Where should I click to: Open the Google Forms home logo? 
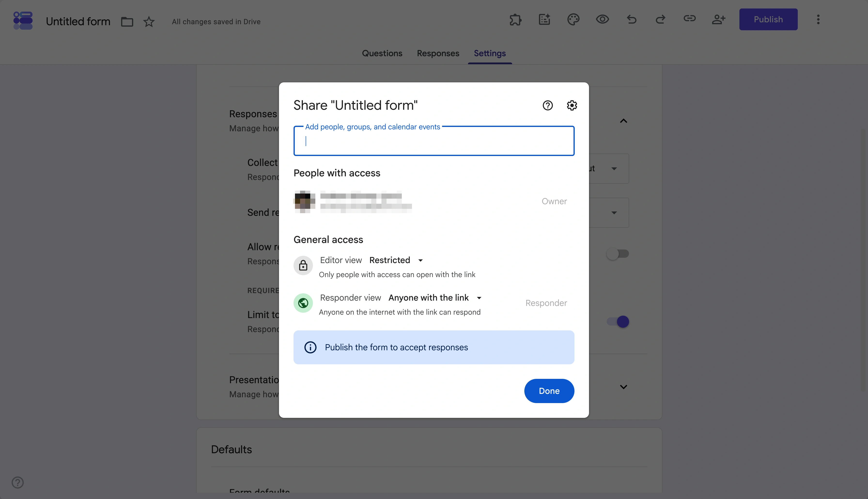pos(23,21)
